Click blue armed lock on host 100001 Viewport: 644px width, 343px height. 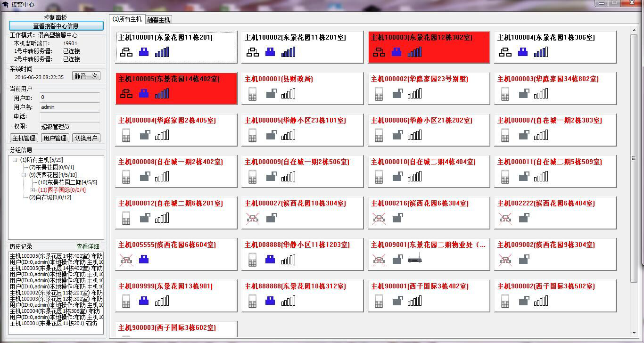[x=144, y=52]
